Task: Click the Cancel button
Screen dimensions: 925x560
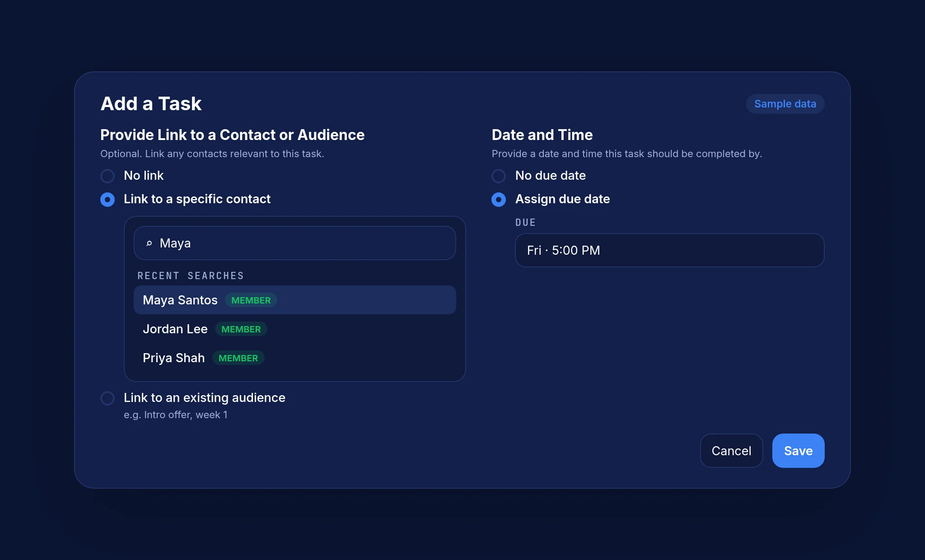Action: coord(731,451)
